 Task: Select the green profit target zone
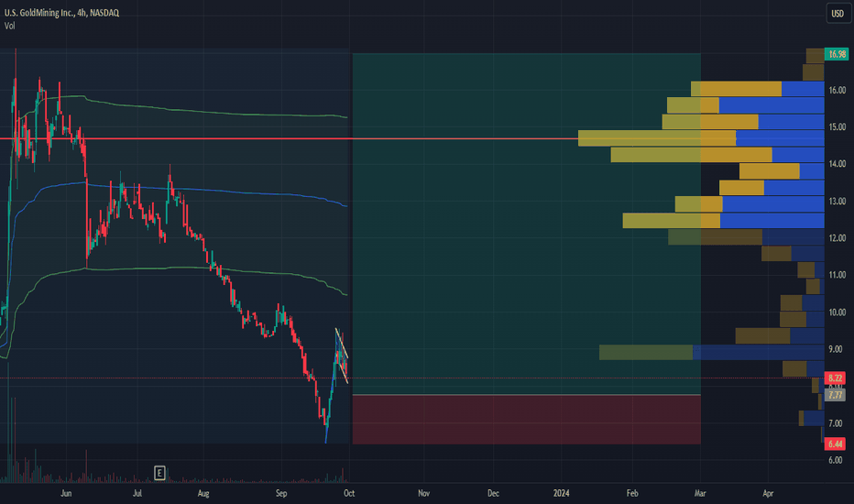(x=526, y=224)
